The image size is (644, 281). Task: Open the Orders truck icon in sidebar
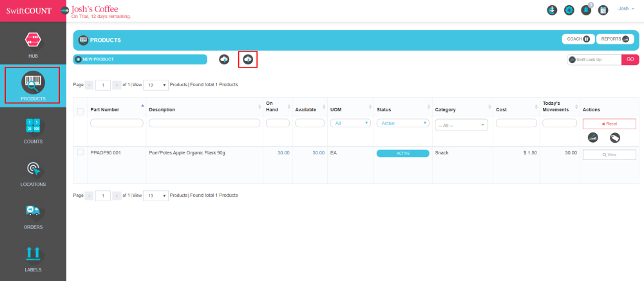[x=33, y=210]
